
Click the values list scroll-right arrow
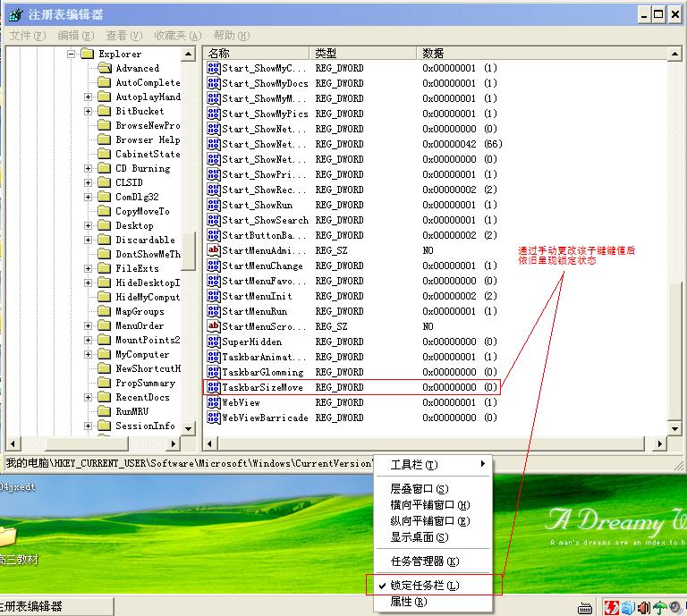click(x=660, y=444)
